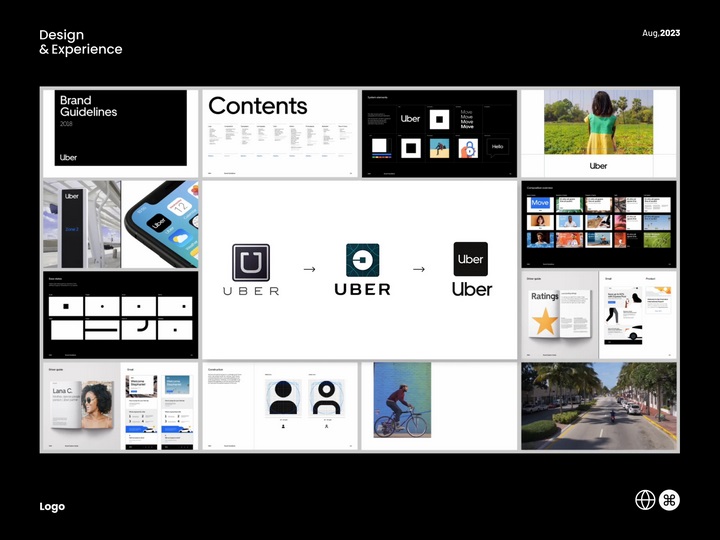Select the iPhone app icon photo thumbnail

(x=161, y=224)
